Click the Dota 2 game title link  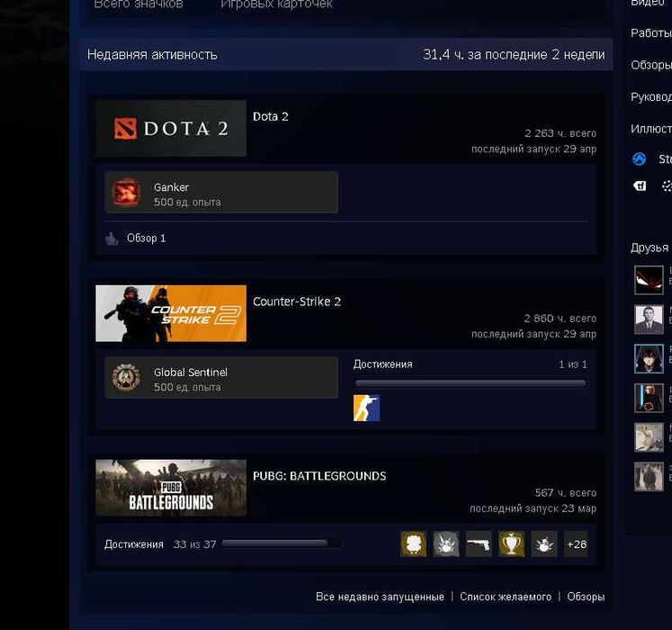[x=271, y=117]
